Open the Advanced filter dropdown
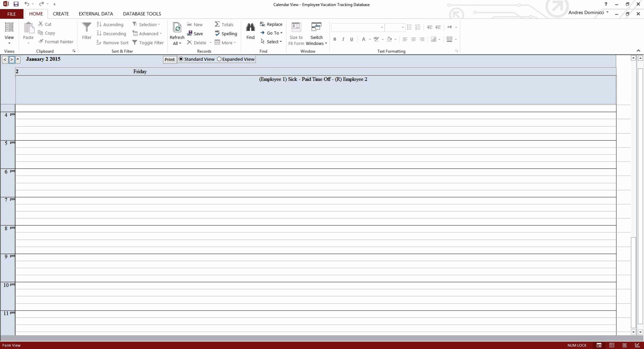The height and width of the screenshot is (349, 644). [147, 33]
